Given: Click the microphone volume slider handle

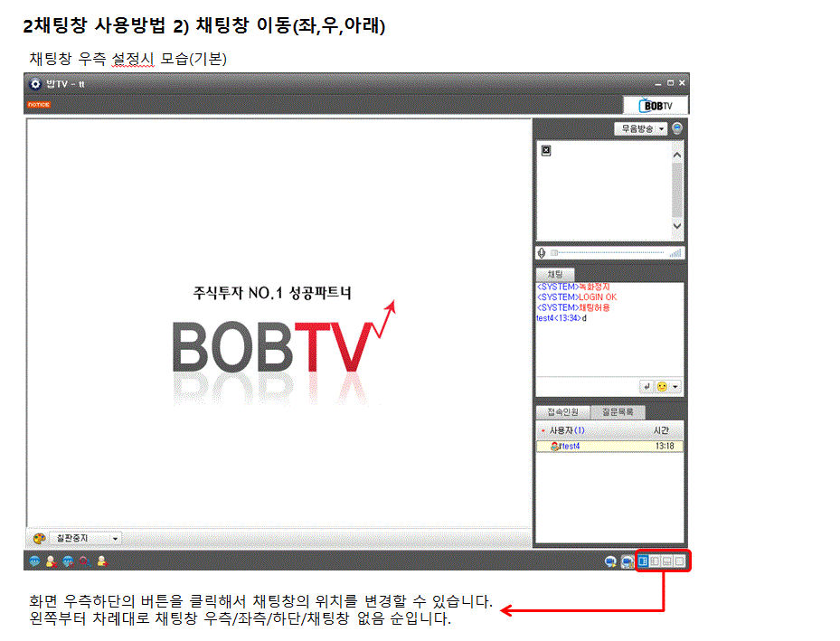Looking at the screenshot, I should point(554,253).
